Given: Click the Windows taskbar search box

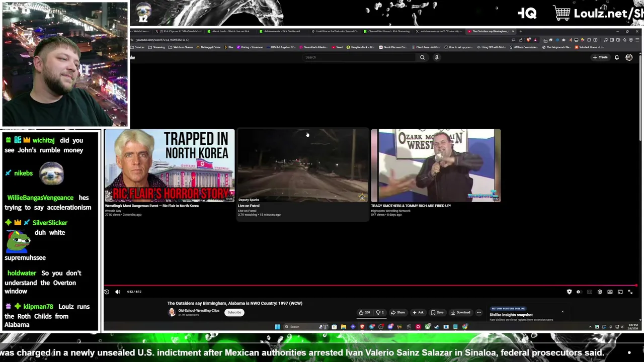Looking at the screenshot, I should tap(306, 327).
